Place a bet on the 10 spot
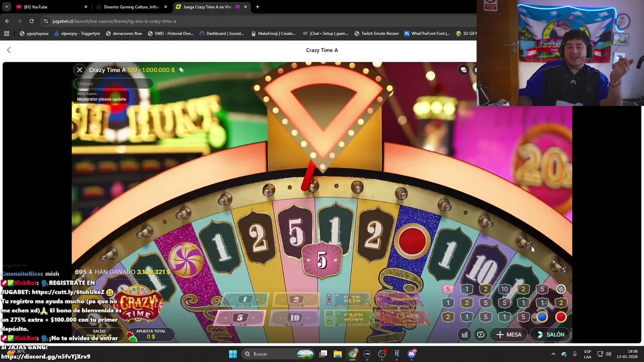644x362 pixels. tap(294, 318)
